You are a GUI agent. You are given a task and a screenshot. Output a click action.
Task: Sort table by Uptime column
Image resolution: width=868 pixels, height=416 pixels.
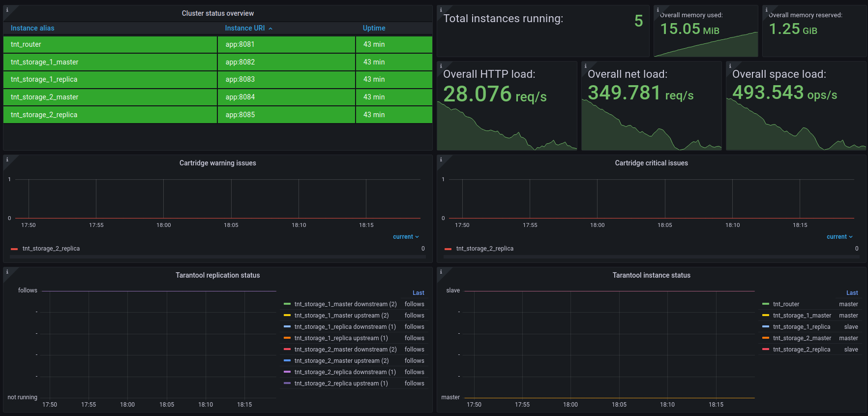[374, 28]
